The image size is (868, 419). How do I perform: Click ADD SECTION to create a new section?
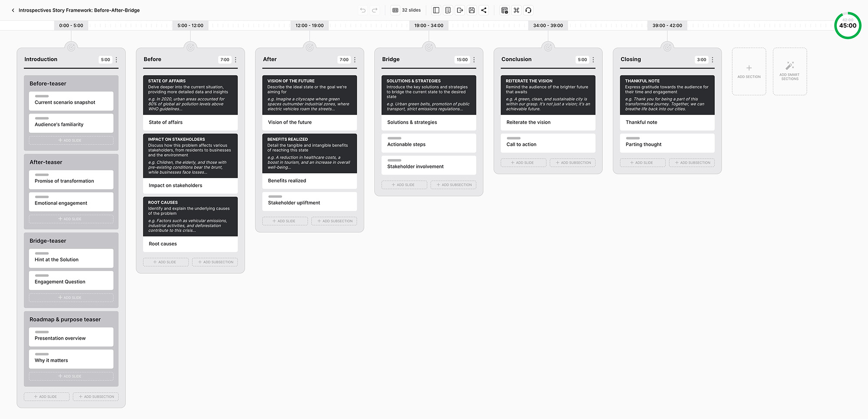(749, 71)
